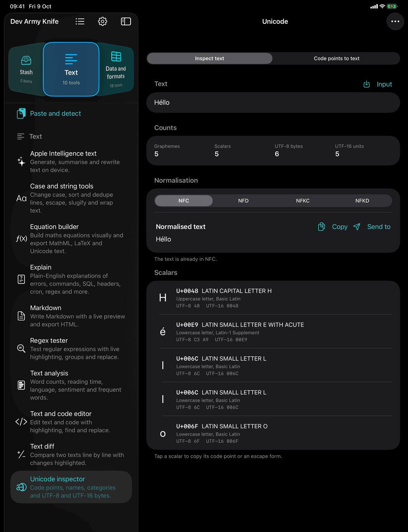Image resolution: width=408 pixels, height=532 pixels.
Task: Open the more options ellipsis button
Action: tap(395, 21)
